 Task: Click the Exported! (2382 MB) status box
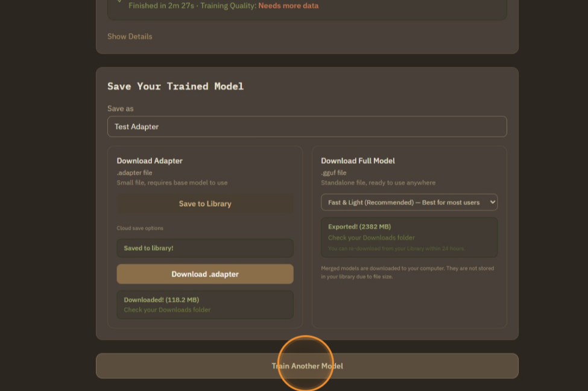pos(409,237)
